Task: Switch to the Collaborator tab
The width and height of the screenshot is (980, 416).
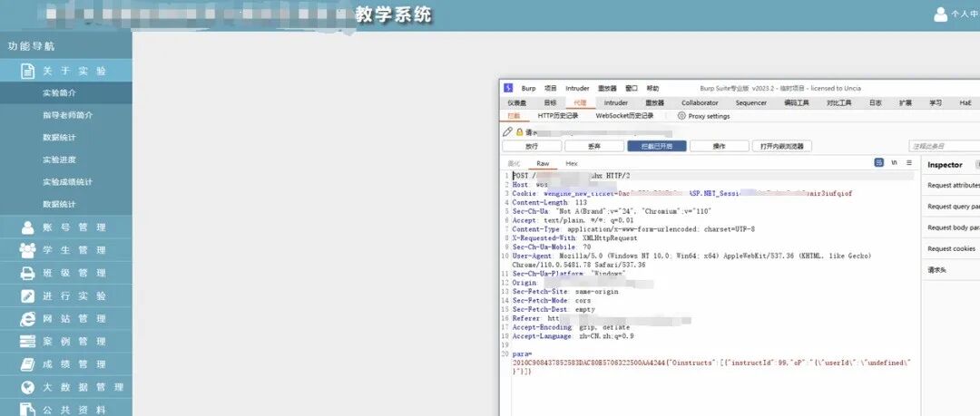Action: point(700,103)
